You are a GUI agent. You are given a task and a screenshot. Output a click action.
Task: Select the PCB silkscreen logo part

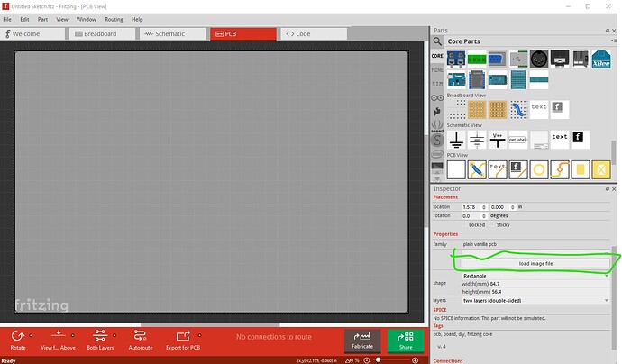click(518, 169)
